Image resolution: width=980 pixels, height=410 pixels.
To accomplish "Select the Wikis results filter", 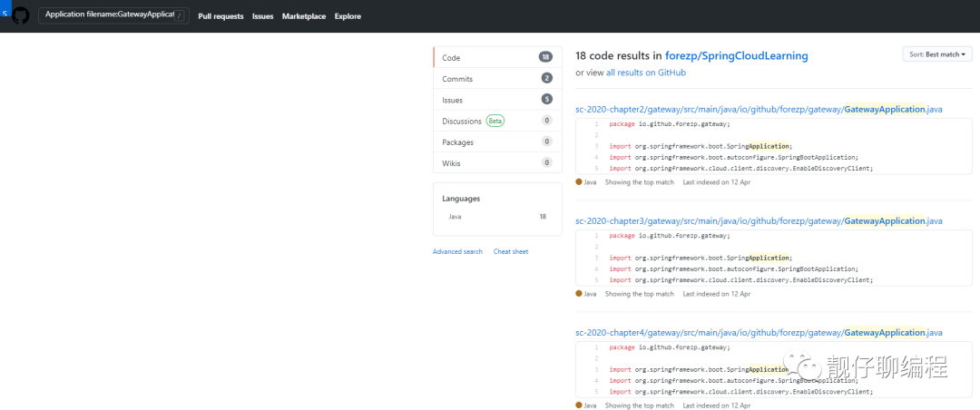I will pos(497,163).
